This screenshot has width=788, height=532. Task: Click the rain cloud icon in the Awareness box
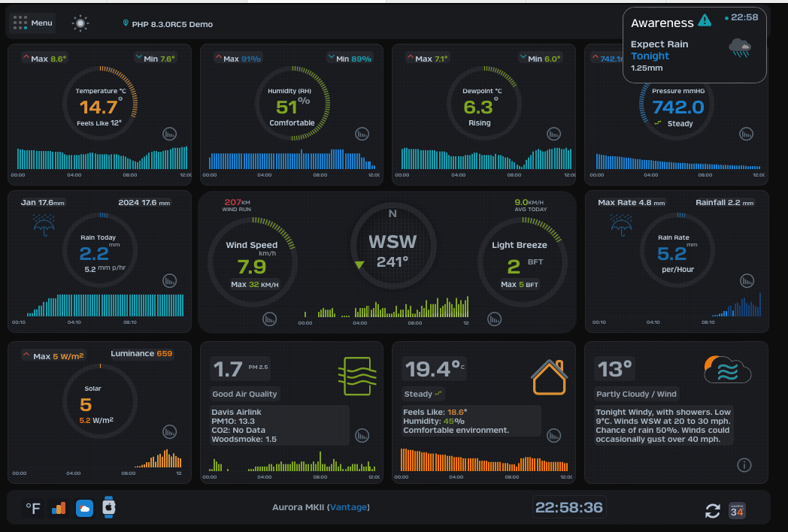coord(740,48)
